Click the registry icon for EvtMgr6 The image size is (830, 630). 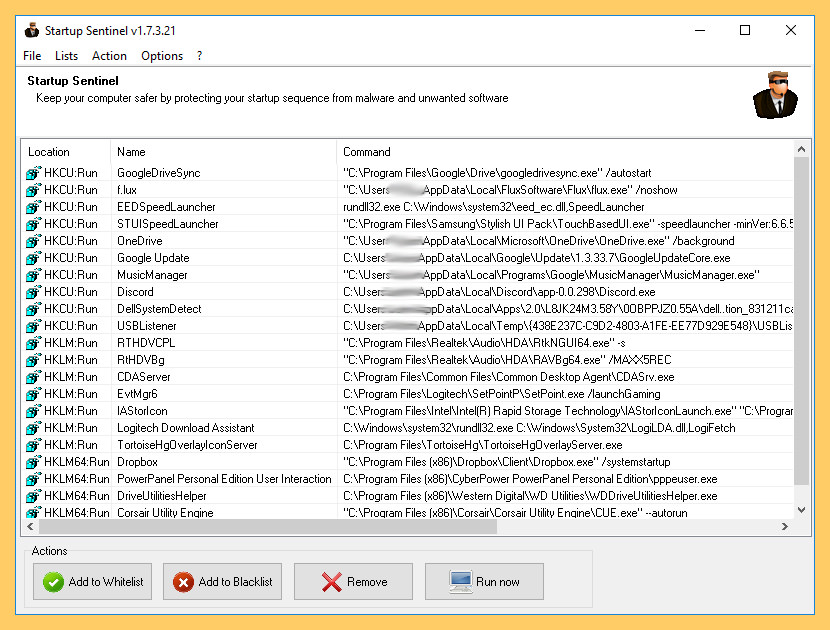(x=33, y=394)
